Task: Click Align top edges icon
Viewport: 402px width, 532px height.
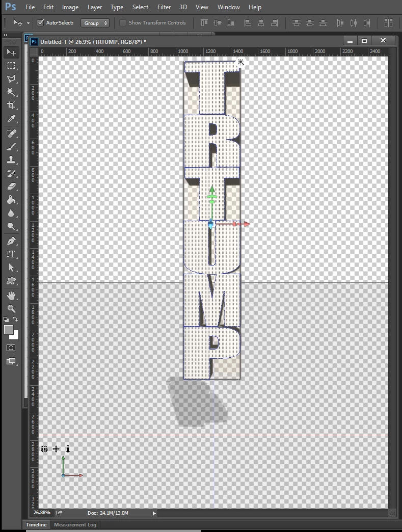Action: click(x=204, y=23)
